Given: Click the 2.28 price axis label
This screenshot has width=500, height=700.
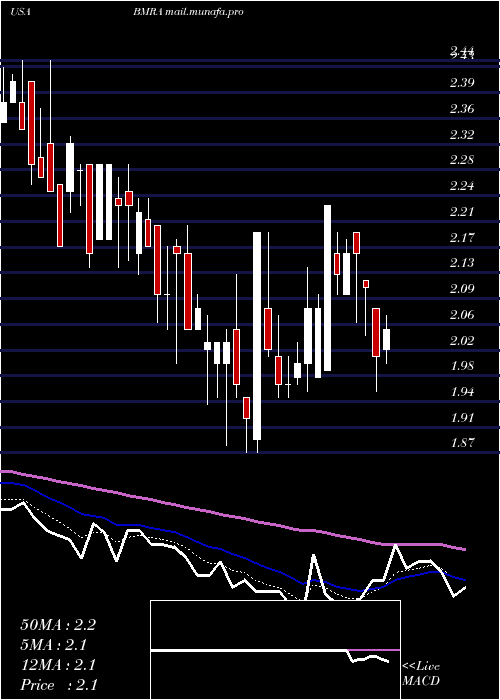Looking at the screenshot, I should [x=462, y=160].
